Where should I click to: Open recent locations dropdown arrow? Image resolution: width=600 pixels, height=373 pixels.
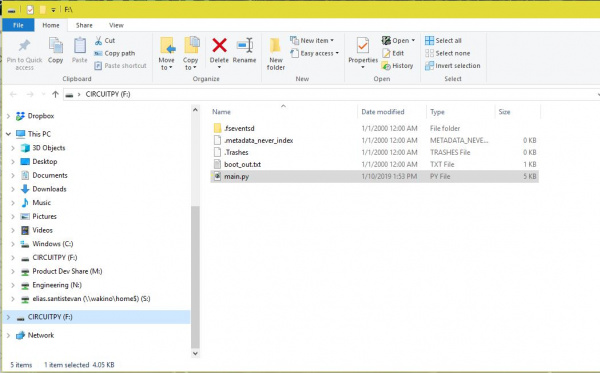click(43, 94)
